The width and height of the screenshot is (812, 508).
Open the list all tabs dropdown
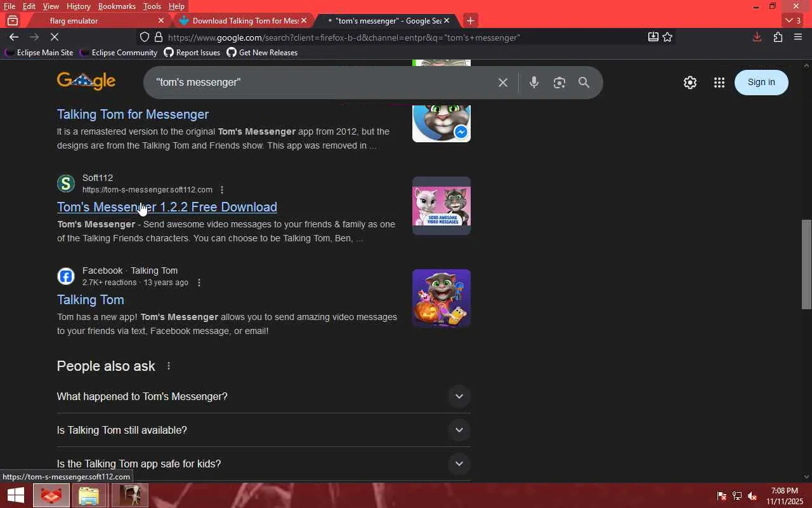point(793,20)
